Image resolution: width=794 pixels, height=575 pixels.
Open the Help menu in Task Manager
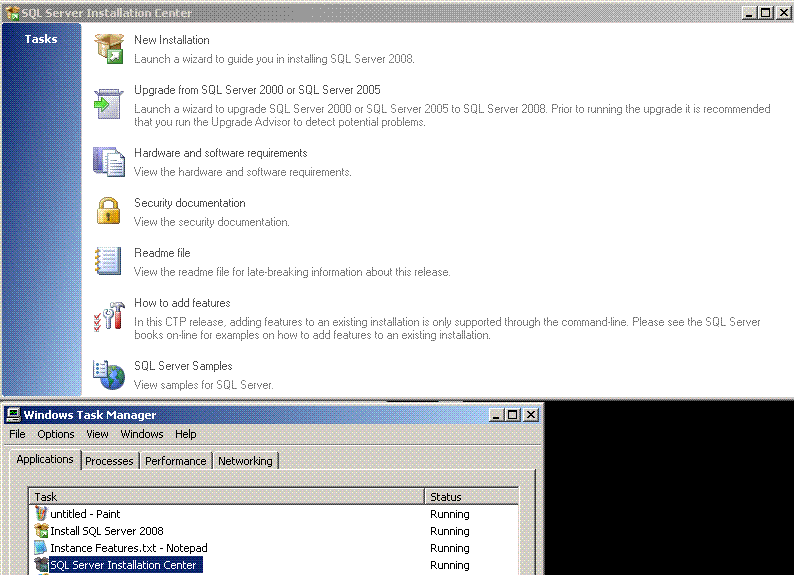[186, 434]
